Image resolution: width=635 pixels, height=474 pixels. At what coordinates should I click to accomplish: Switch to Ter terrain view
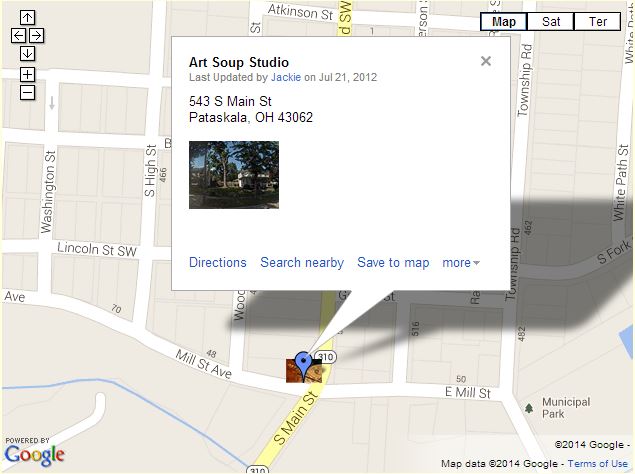(597, 21)
